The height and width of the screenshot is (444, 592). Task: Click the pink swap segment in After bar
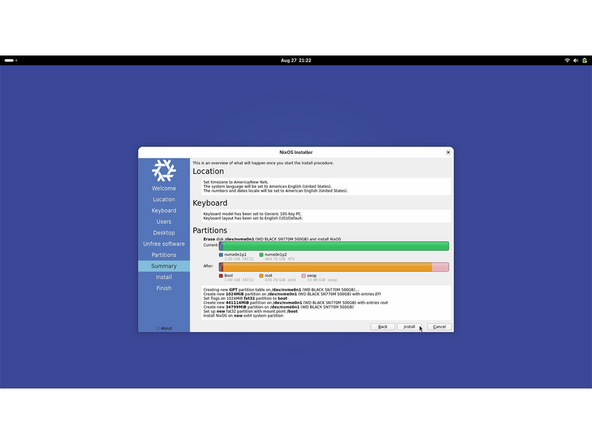(441, 267)
